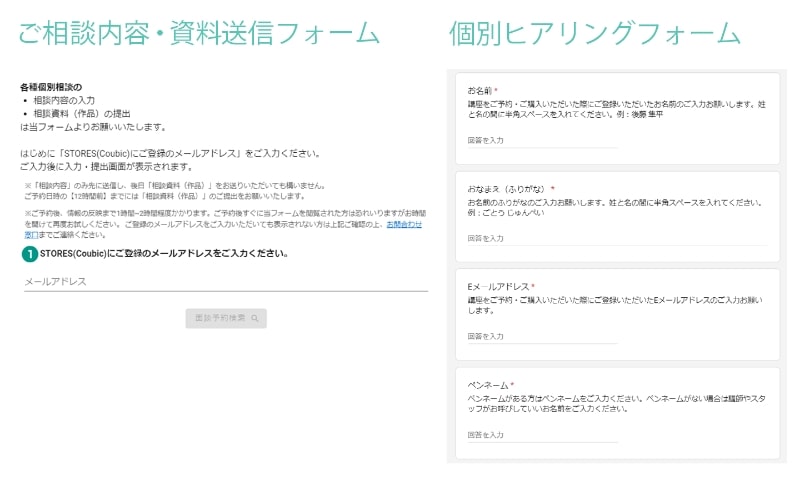Click the red asterisk beside お名前
The image size is (800, 480).
coord(496,90)
